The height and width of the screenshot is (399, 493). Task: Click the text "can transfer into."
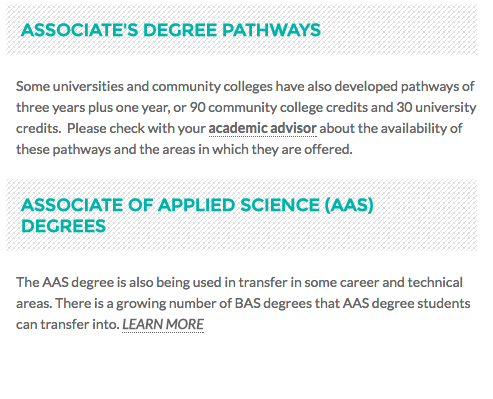[68, 324]
